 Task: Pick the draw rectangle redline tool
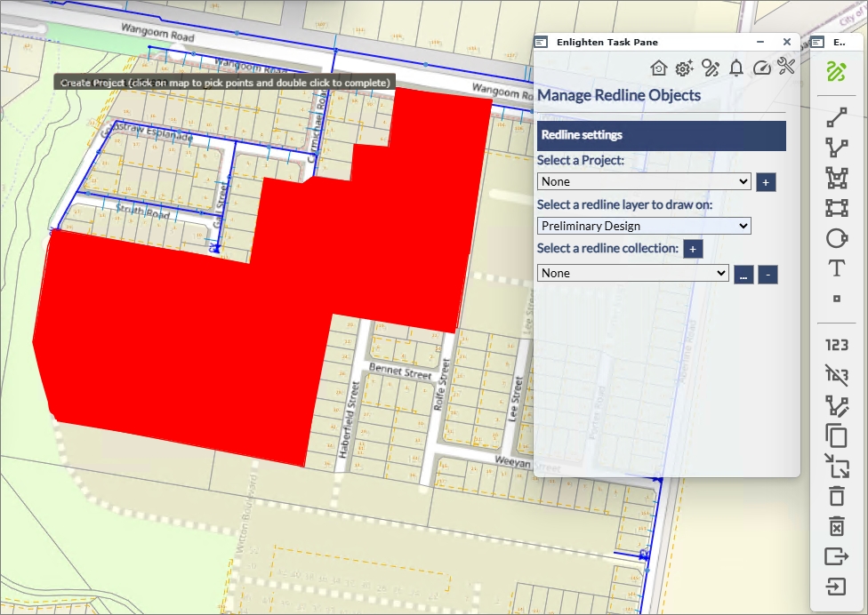tap(836, 208)
